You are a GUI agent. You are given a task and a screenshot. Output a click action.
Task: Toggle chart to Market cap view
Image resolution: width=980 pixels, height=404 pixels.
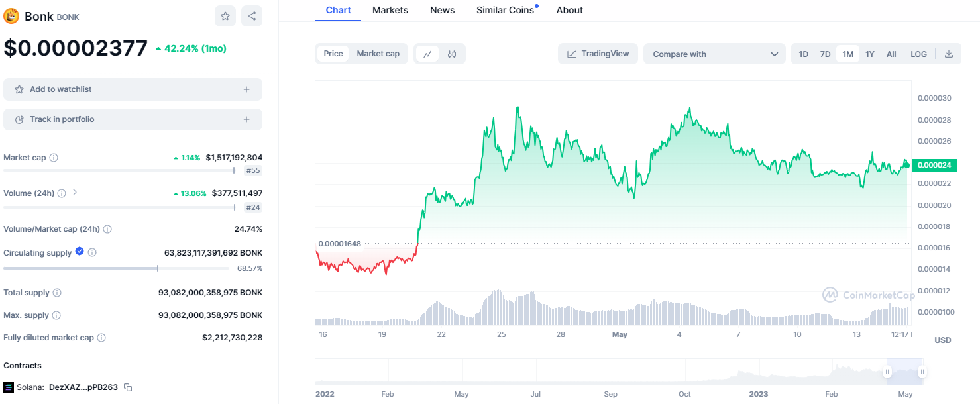click(378, 54)
